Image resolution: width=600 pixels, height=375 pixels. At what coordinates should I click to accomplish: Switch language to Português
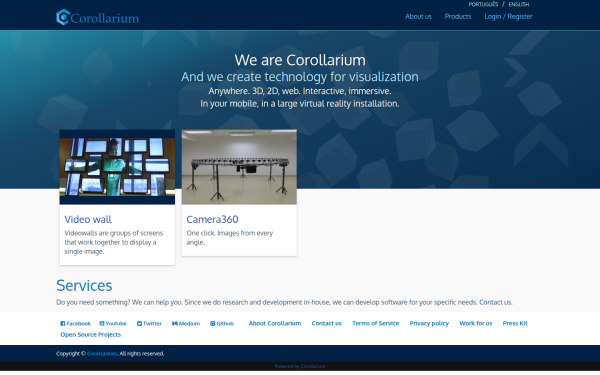483,4
